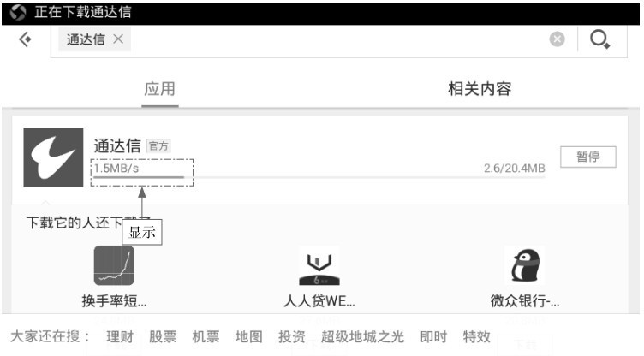
Task: Select the 人人贷WE... app name
Action: tap(319, 301)
